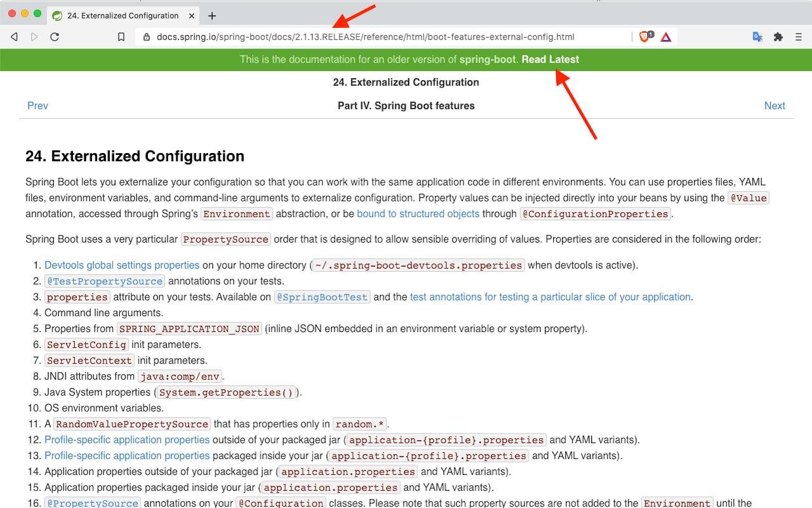The height and width of the screenshot is (508, 812).
Task: Click the 'SPRING_APPLICATION_JSON' code text
Action: click(x=190, y=329)
